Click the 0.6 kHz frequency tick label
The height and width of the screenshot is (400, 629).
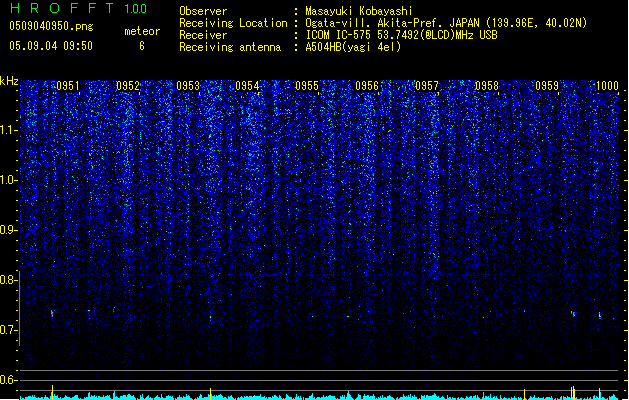pyautogui.click(x=9, y=380)
